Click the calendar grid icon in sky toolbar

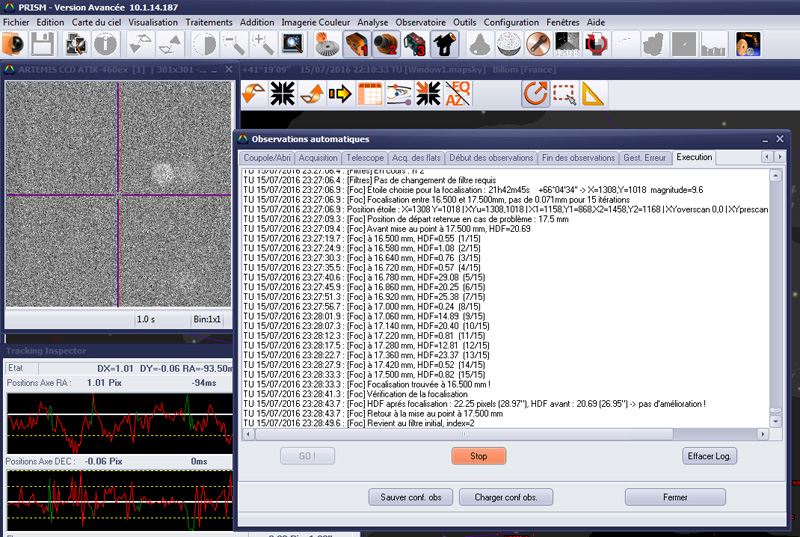(370, 94)
